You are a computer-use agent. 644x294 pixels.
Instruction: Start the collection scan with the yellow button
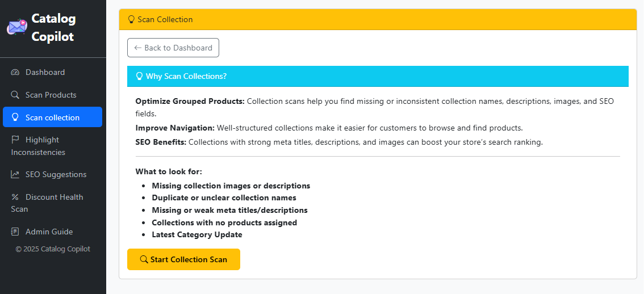click(183, 259)
